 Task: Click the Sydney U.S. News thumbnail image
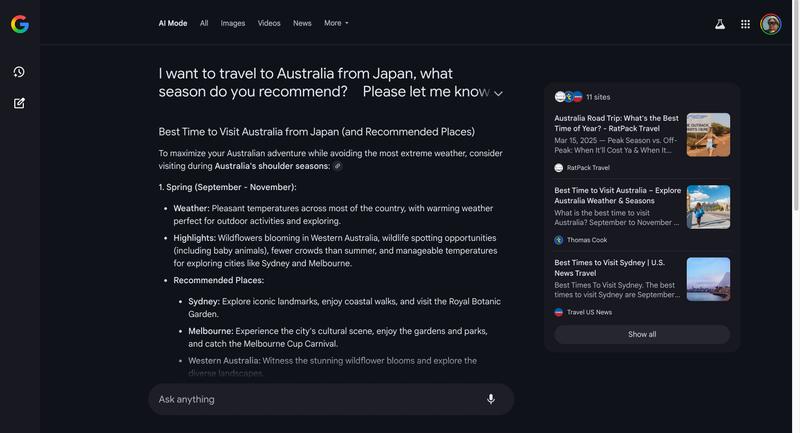[x=708, y=279]
